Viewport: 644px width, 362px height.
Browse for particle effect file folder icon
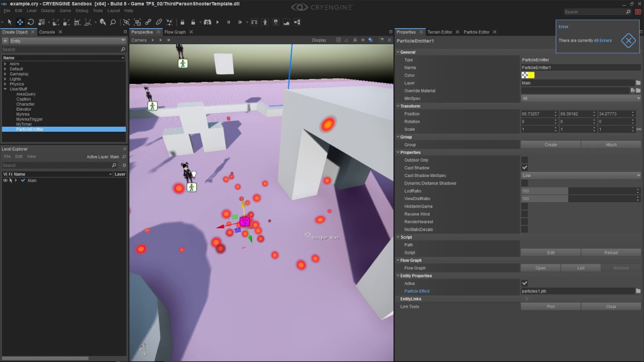pyautogui.click(x=638, y=291)
